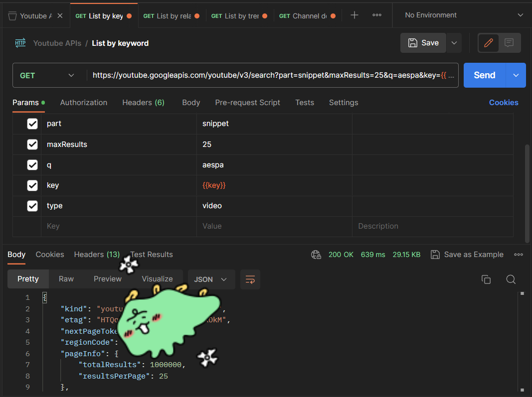
Task: Switch to the List by trending request tab
Action: [x=239, y=16]
